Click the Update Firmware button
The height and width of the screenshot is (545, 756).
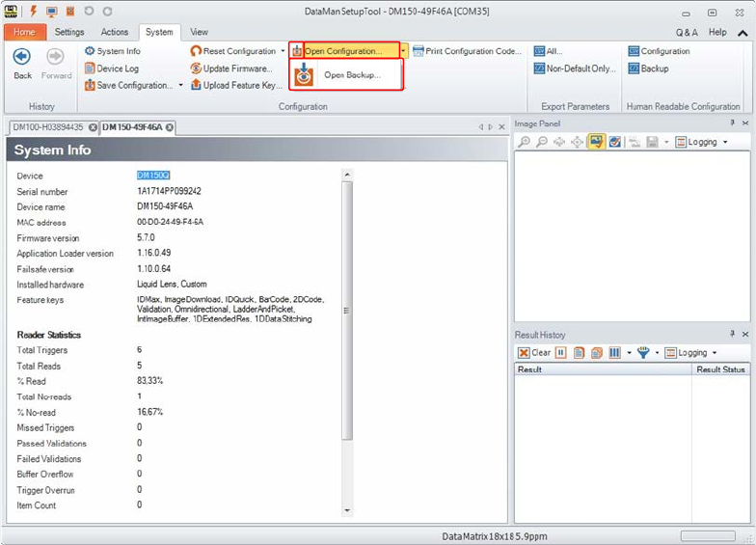point(237,68)
